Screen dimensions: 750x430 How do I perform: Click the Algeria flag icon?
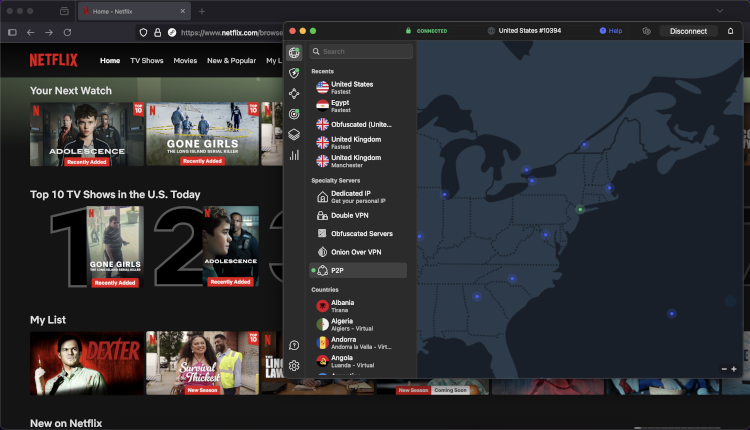[x=322, y=324]
